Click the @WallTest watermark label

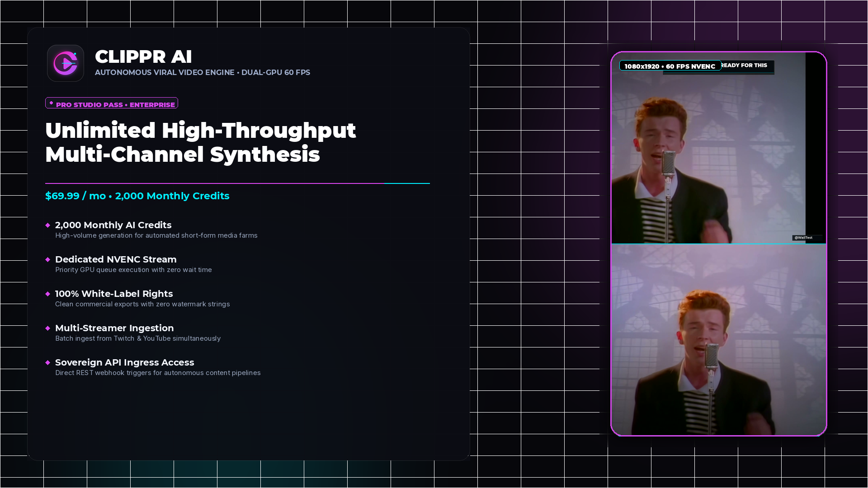(803, 238)
